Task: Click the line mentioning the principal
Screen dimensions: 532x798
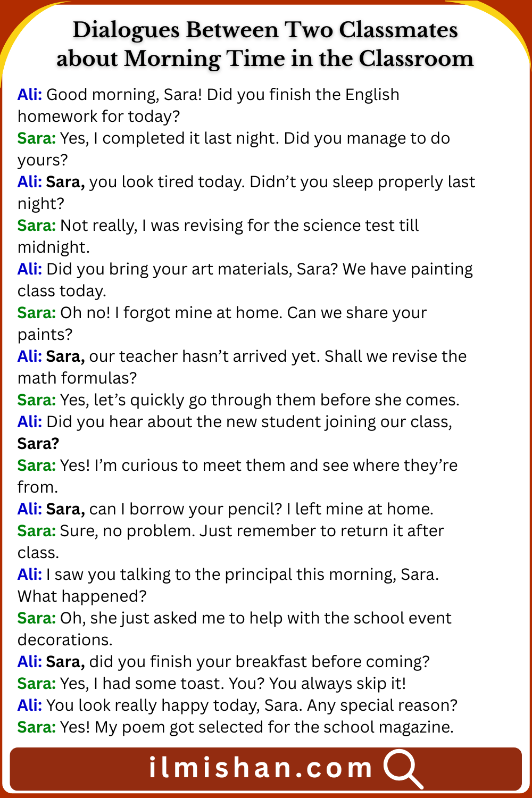Action: [x=242, y=575]
